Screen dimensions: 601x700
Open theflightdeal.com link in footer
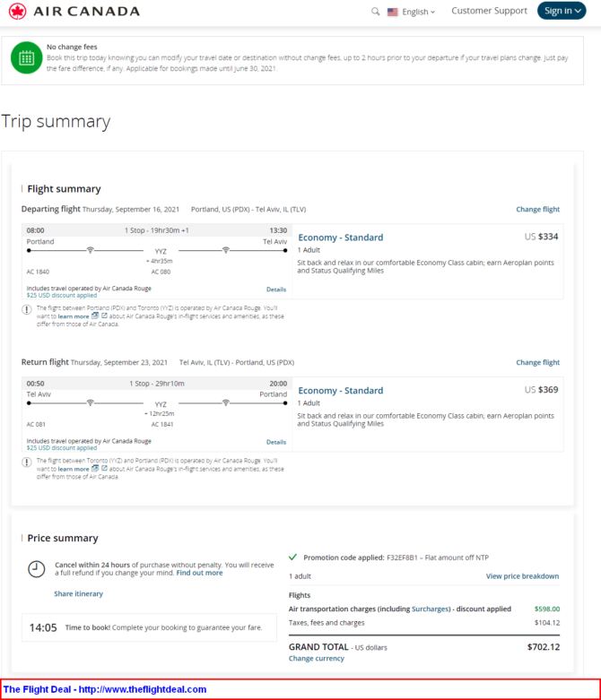(x=143, y=689)
